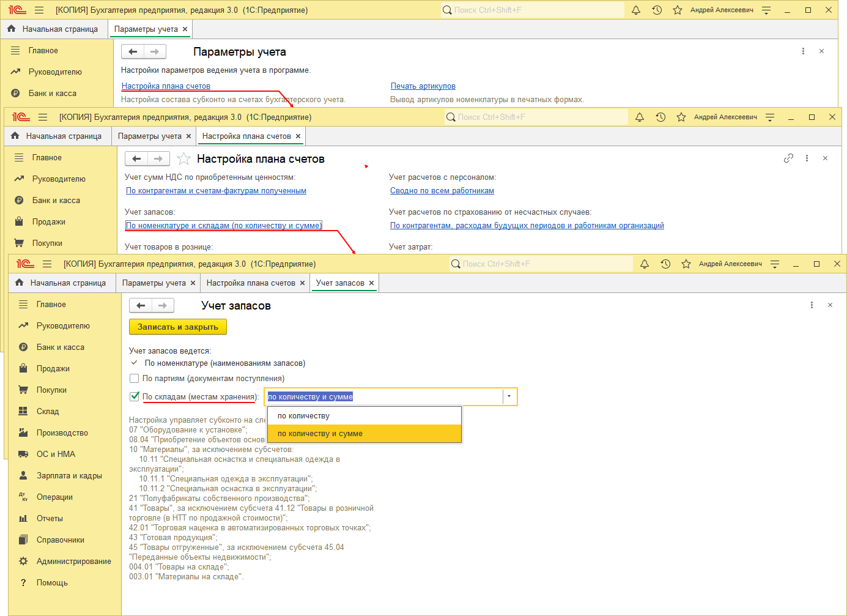Screen dimensions: 847x616
Task: Open Руководителю in Учет запасов window sidebar
Action: point(63,325)
